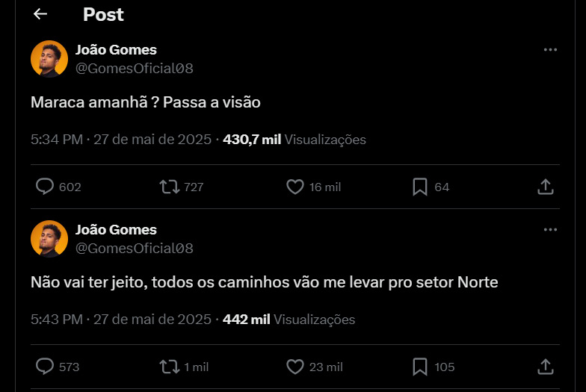Open the more options menu on second post
586x392 pixels.
click(x=550, y=230)
